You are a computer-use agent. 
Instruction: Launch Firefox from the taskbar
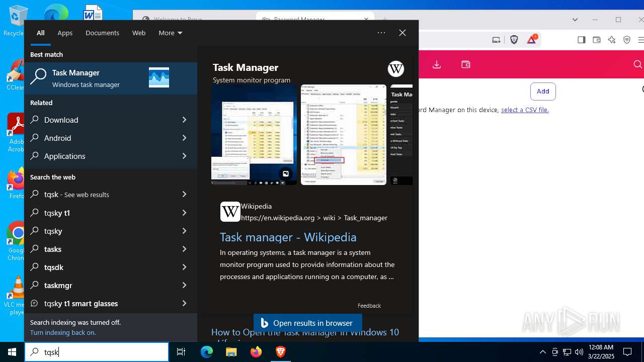click(256, 352)
